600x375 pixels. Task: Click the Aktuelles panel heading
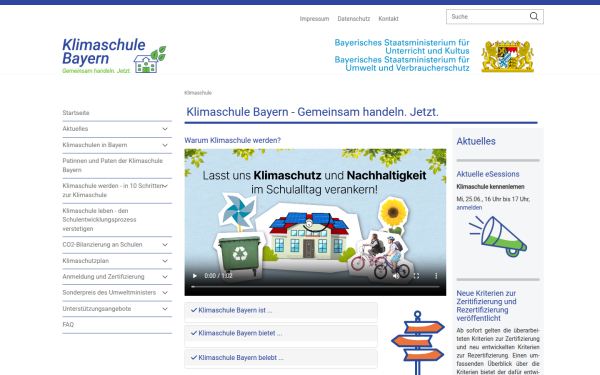[476, 141]
